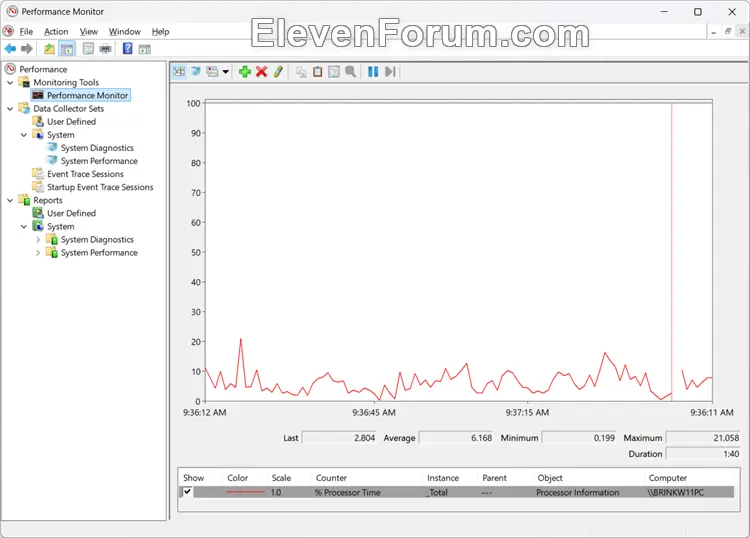Click the Duration value field 1:40
Image resolution: width=750 pixels, height=538 pixels.
[703, 453]
